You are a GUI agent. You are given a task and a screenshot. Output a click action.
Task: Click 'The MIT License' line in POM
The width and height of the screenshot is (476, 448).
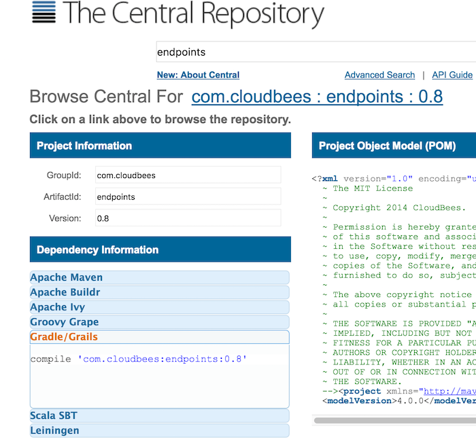coord(373,188)
